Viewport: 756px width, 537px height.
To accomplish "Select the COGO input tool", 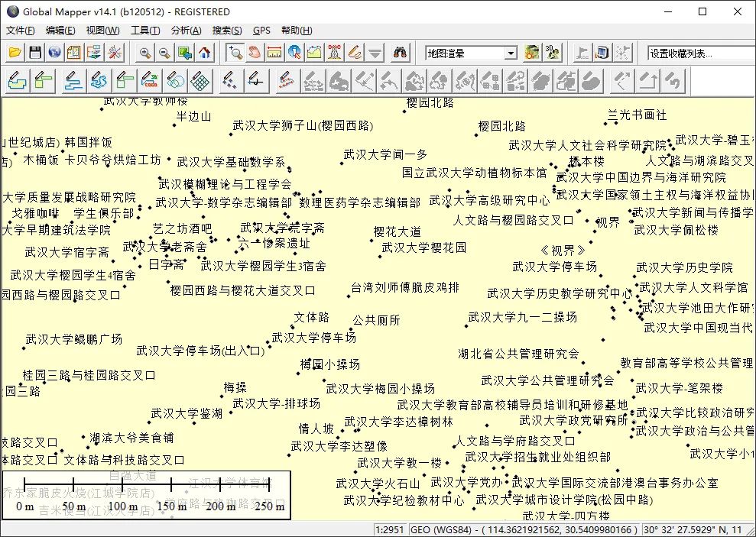I will point(150,80).
